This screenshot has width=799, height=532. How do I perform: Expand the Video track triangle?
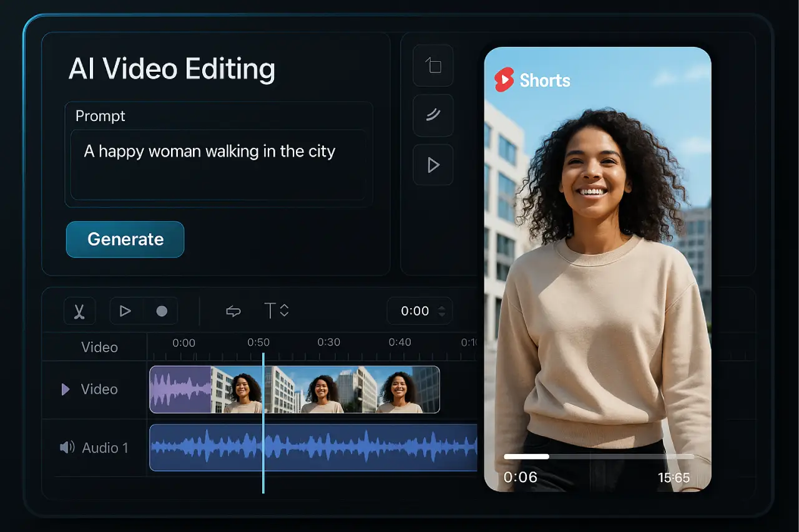click(66, 390)
